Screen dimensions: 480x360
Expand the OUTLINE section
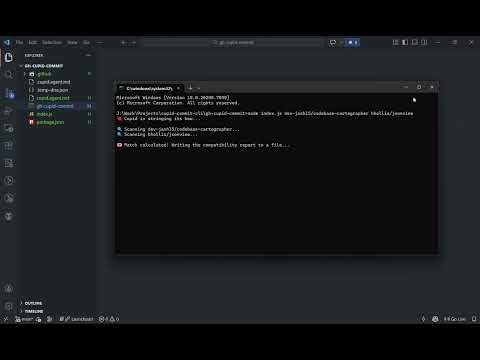pos(33,303)
